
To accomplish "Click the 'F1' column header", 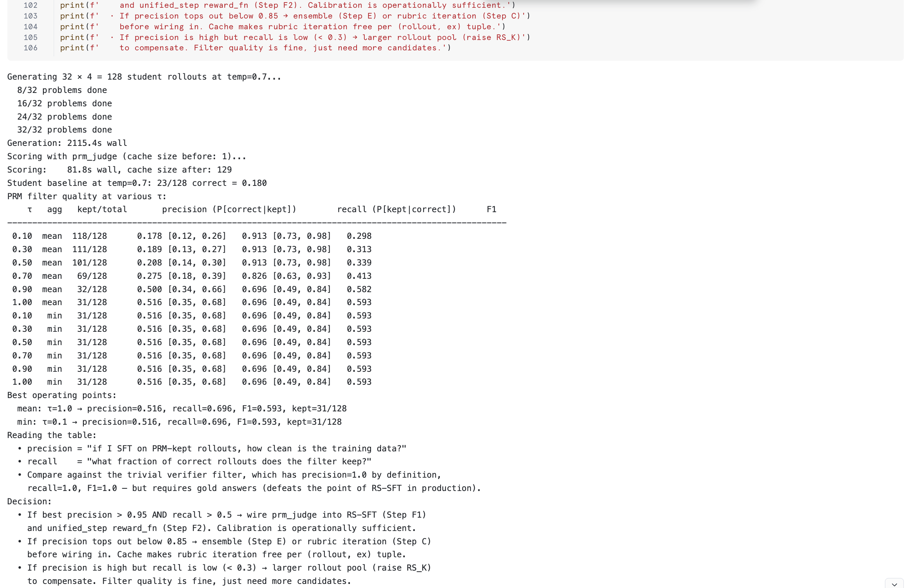I will 491,210.
